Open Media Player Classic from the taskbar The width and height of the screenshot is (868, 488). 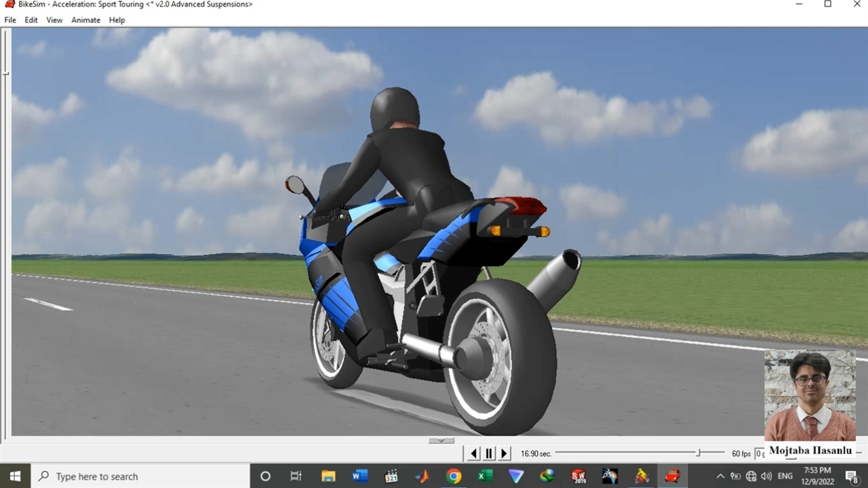tap(391, 476)
